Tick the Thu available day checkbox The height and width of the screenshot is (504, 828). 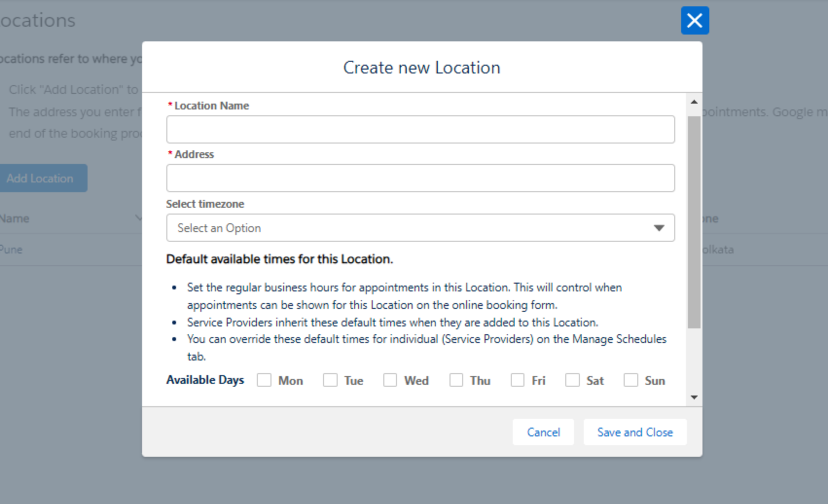point(456,380)
